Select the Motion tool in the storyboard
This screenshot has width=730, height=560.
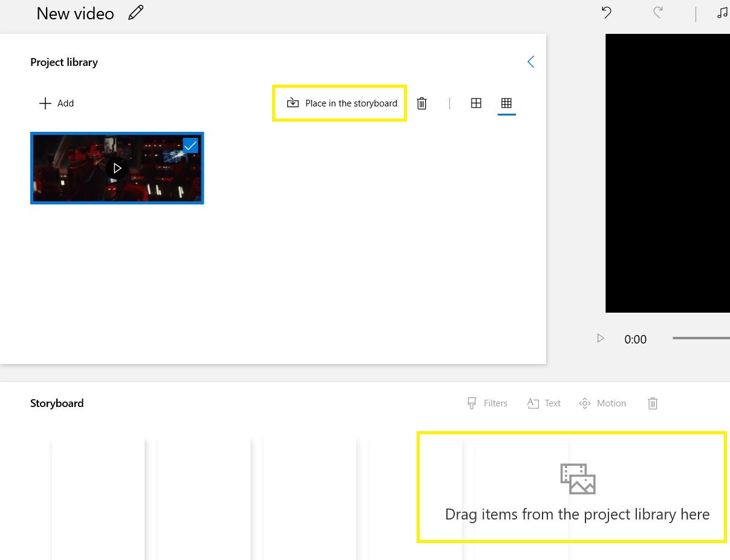(x=602, y=403)
